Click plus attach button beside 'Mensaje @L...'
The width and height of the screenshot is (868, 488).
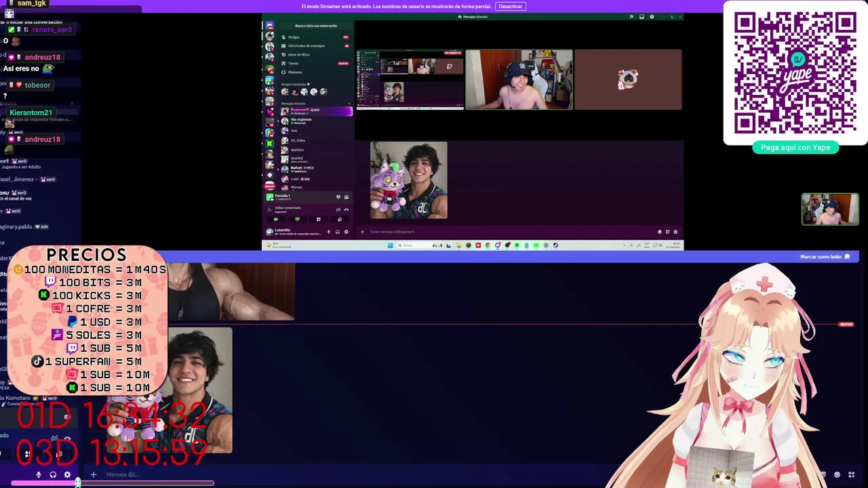coord(93,475)
